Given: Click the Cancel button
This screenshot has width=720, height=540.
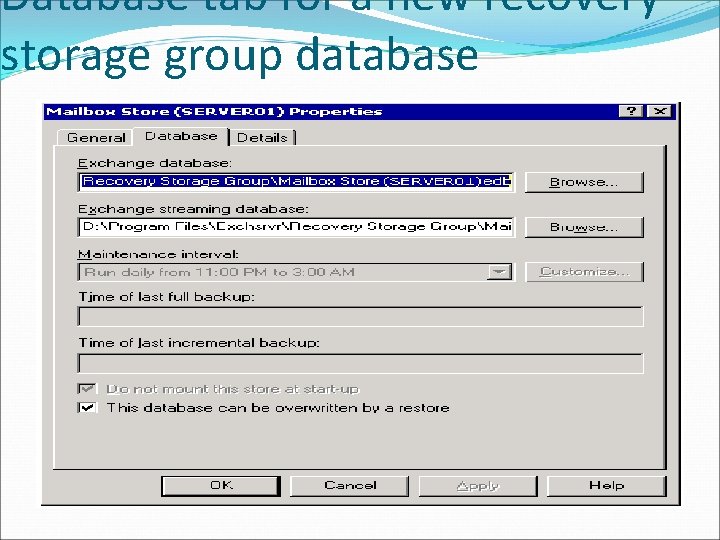Looking at the screenshot, I should (349, 486).
